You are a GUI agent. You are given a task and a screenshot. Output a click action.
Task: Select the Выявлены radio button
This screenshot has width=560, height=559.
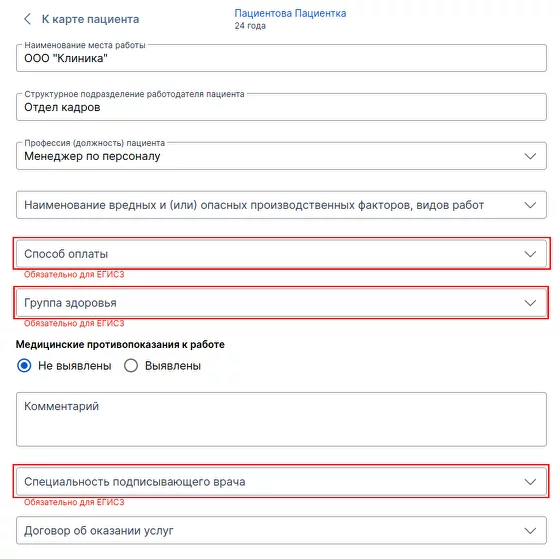[x=131, y=365]
